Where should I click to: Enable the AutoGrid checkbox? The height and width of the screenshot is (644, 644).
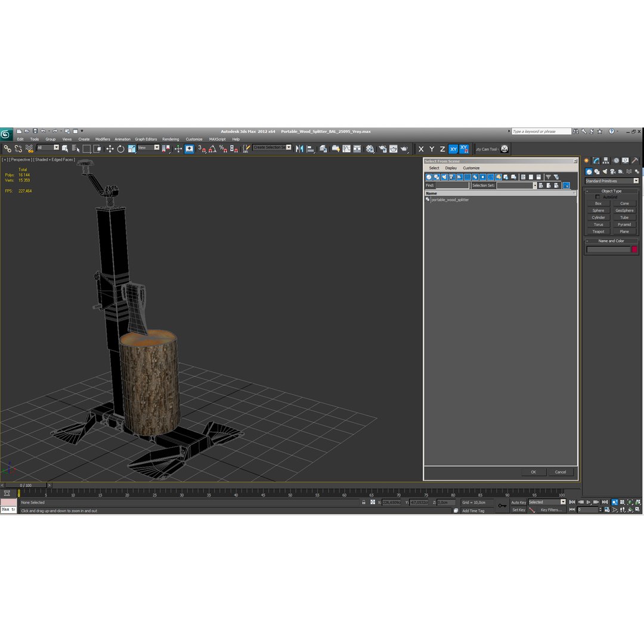[x=597, y=197]
